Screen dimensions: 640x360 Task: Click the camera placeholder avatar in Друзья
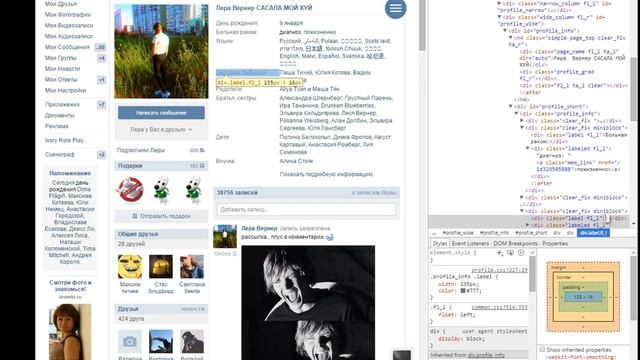click(130, 342)
